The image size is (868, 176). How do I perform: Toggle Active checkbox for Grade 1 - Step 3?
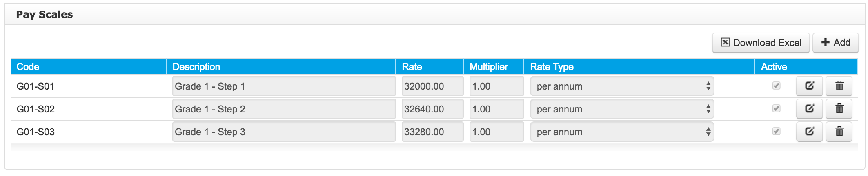[x=777, y=131]
